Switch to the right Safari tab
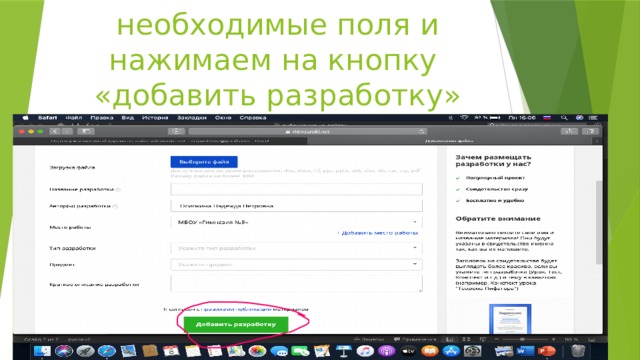 click(x=449, y=141)
